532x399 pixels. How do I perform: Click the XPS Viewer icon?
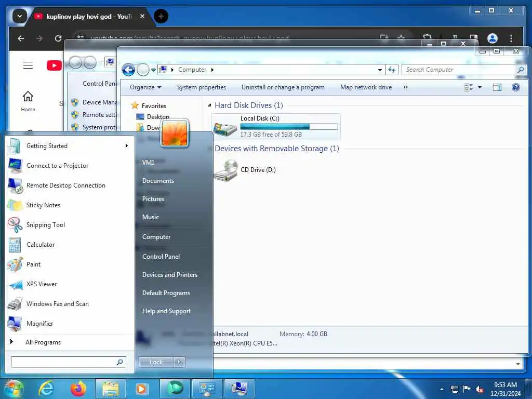[15, 284]
